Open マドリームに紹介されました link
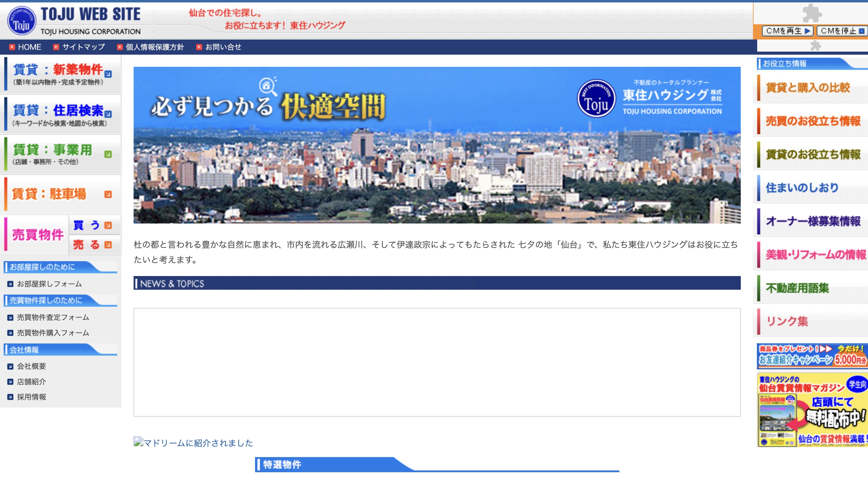The image size is (868, 478). coord(193,442)
